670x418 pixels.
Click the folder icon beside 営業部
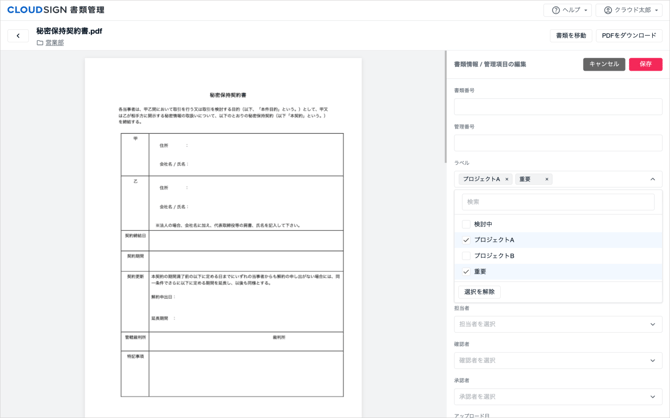click(x=40, y=43)
